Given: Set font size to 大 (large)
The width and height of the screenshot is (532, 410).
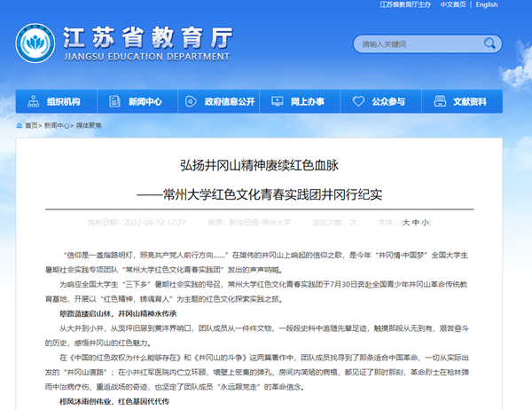Looking at the screenshot, I should (404, 223).
